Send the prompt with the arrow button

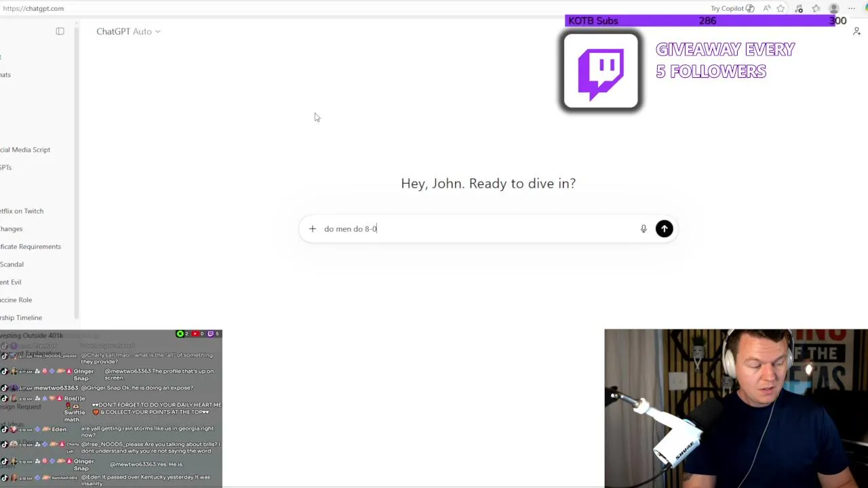click(664, 229)
